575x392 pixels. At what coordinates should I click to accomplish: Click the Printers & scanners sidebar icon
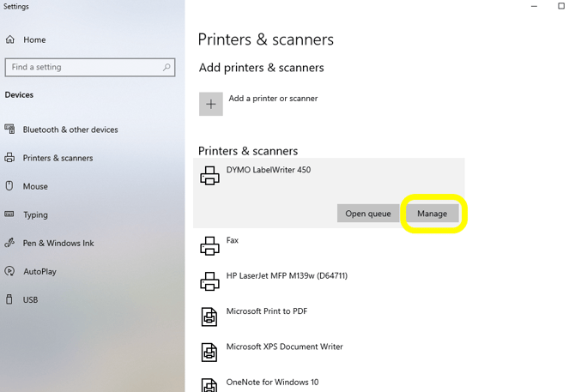tap(10, 158)
